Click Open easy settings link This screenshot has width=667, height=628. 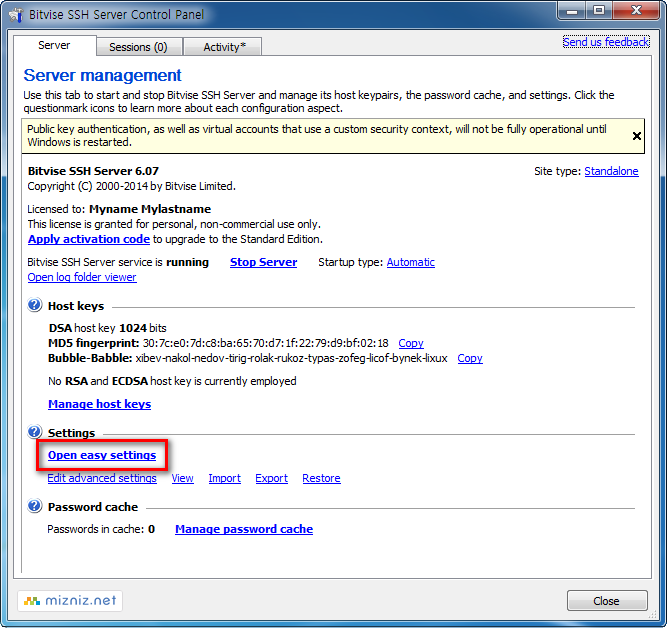[102, 455]
